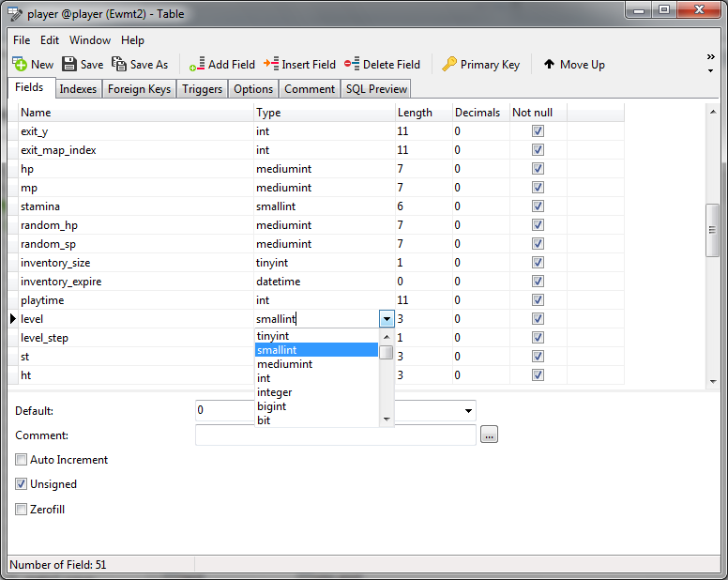This screenshot has width=728, height=580.
Task: Toggle Not null for exit_map_index
Action: pos(538,150)
